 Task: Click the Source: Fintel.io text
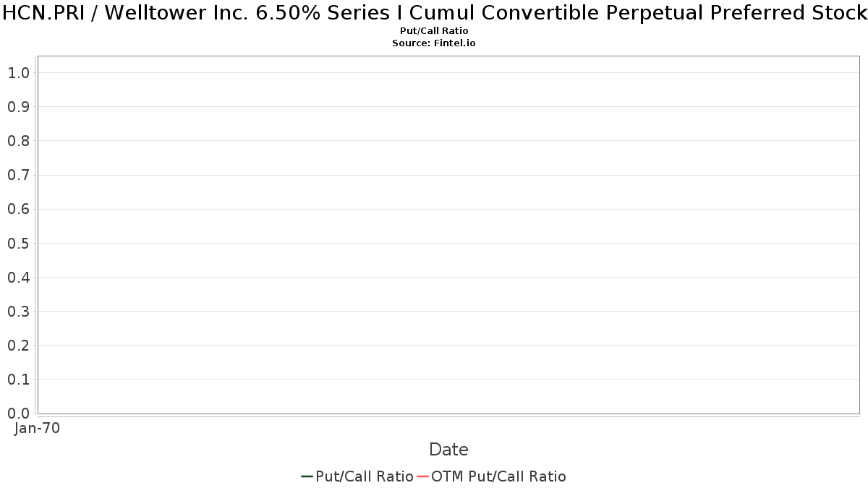pos(434,43)
